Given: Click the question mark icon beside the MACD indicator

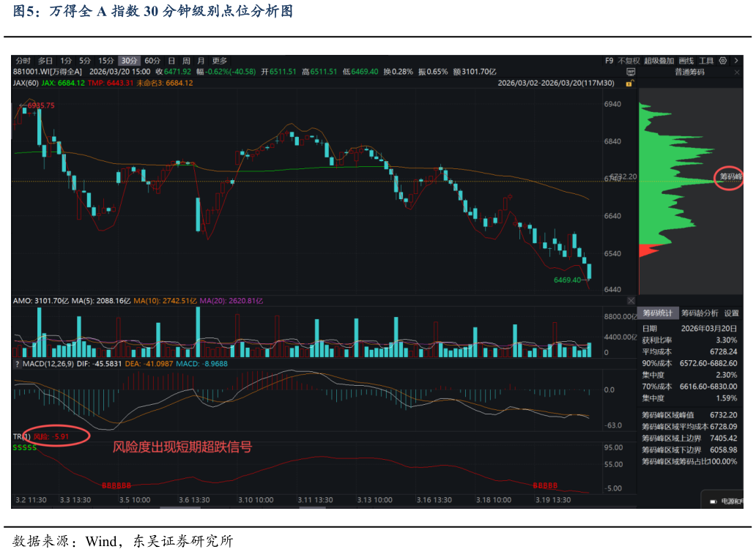Looking at the screenshot, I should click(x=16, y=362).
